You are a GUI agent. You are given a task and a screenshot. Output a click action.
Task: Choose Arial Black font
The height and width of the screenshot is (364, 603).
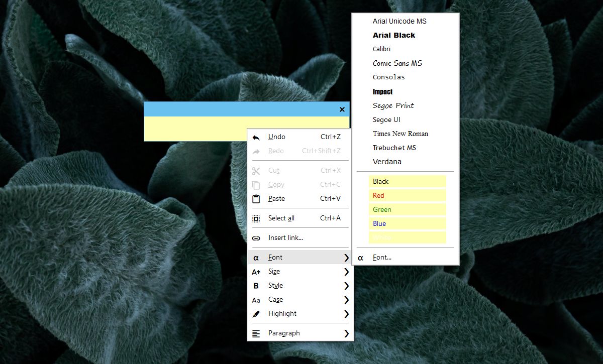tap(394, 35)
